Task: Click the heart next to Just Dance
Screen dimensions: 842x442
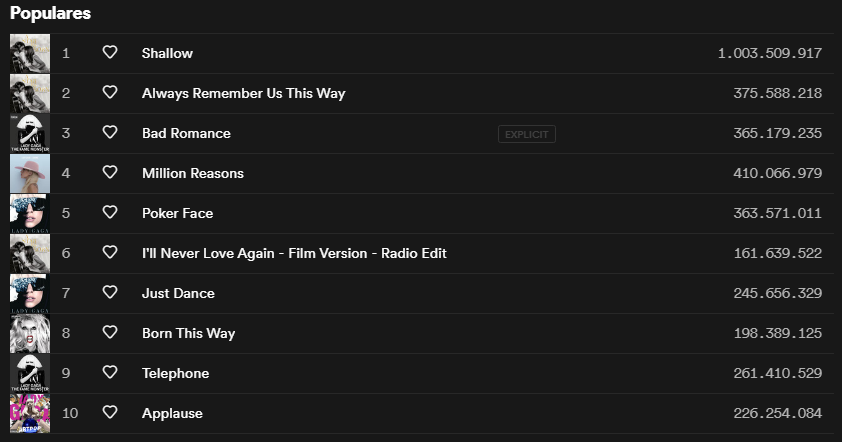Action: pyautogui.click(x=110, y=292)
